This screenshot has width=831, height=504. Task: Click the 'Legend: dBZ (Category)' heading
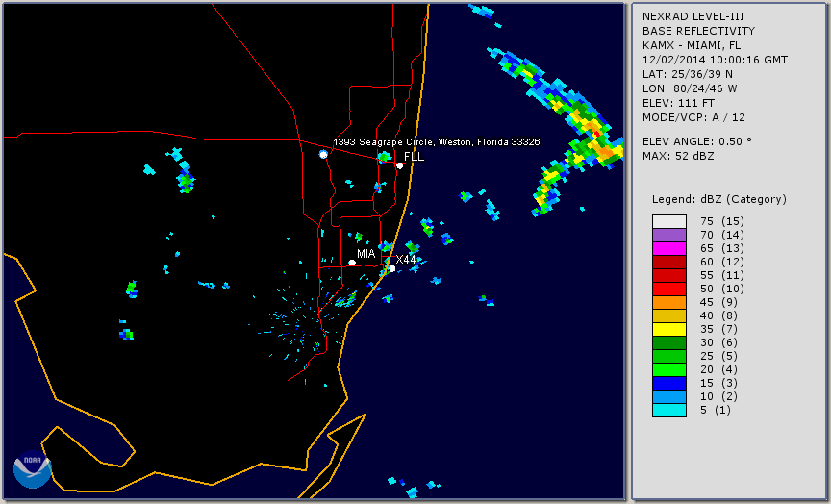click(x=719, y=199)
